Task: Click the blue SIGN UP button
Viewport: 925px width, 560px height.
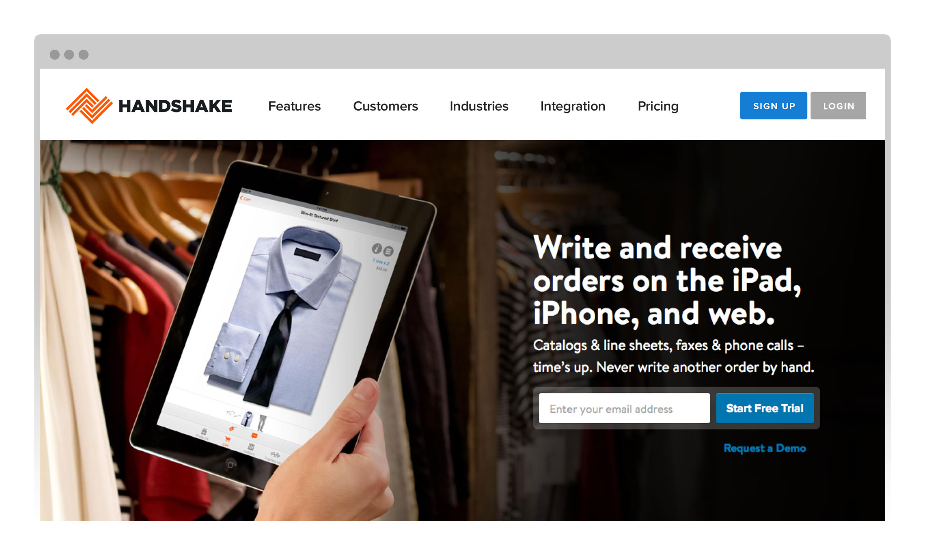Action: (773, 106)
